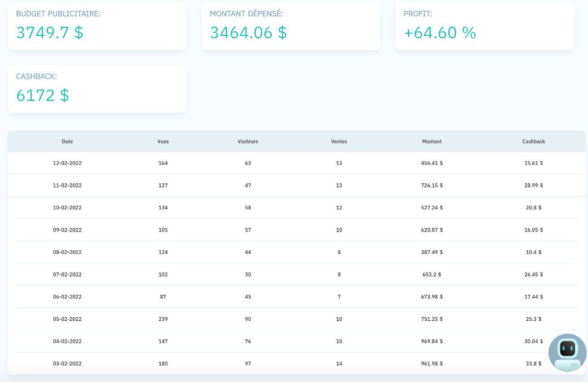Click the date 09-02-2022
This screenshot has height=382, width=588.
(x=67, y=230)
